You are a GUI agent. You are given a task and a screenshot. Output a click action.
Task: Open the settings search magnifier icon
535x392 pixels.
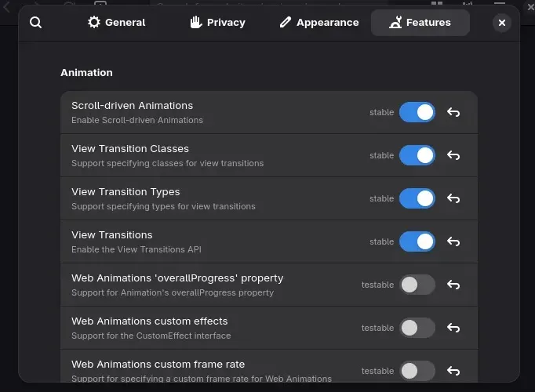35,23
